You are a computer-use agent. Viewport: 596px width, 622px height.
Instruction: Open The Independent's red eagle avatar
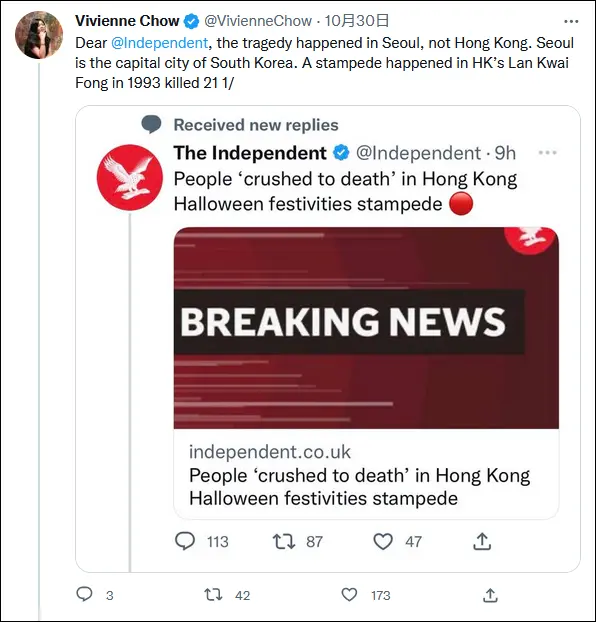click(130, 177)
